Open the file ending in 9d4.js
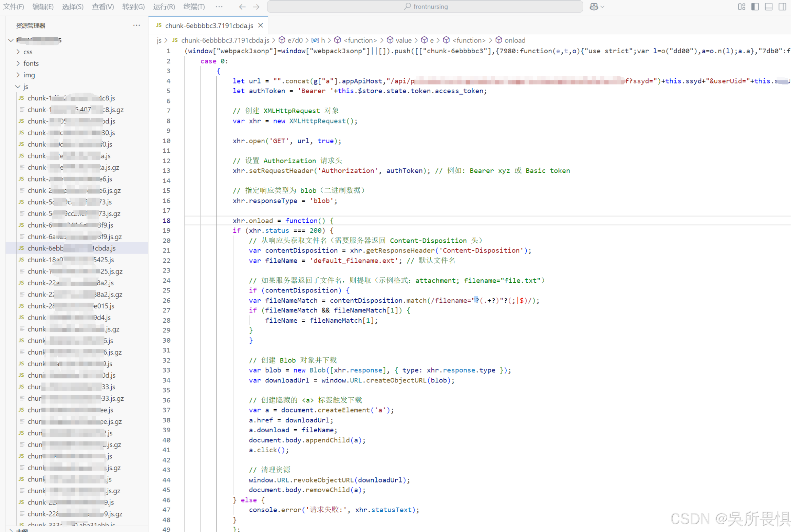 pyautogui.click(x=77, y=318)
